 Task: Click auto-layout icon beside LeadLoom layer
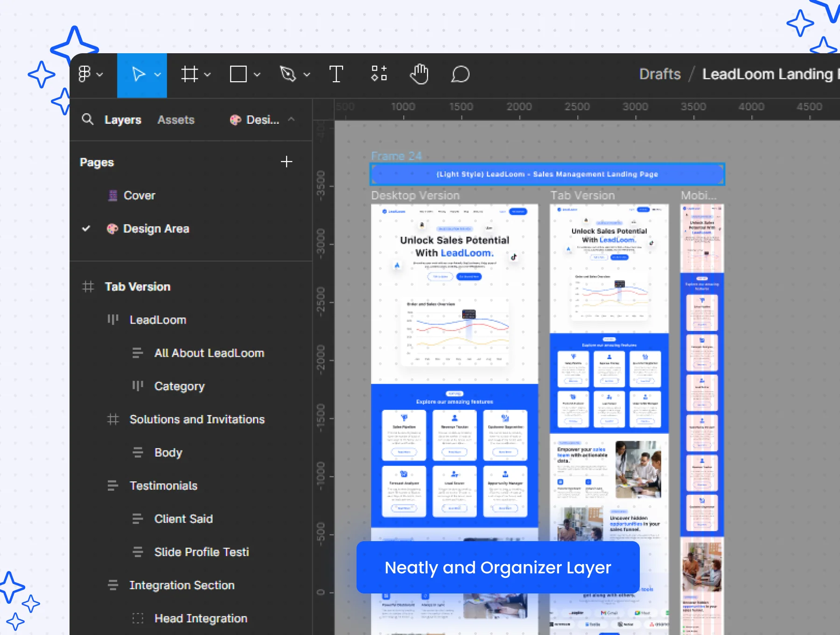[112, 320]
